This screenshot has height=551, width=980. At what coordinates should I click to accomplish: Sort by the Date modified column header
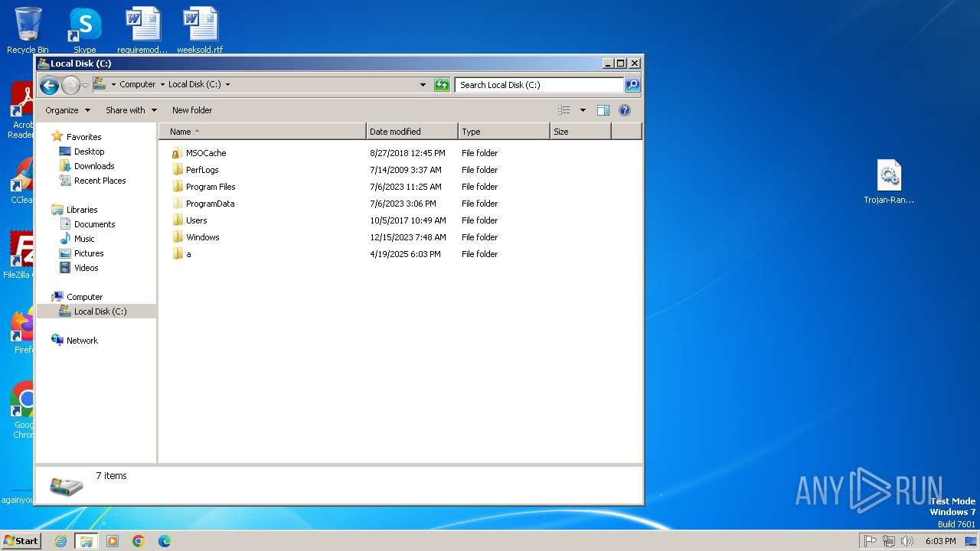tap(412, 132)
